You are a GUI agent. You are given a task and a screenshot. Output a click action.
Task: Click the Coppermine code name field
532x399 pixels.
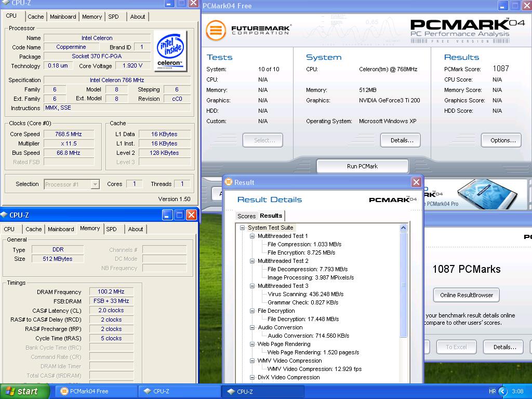pos(71,47)
